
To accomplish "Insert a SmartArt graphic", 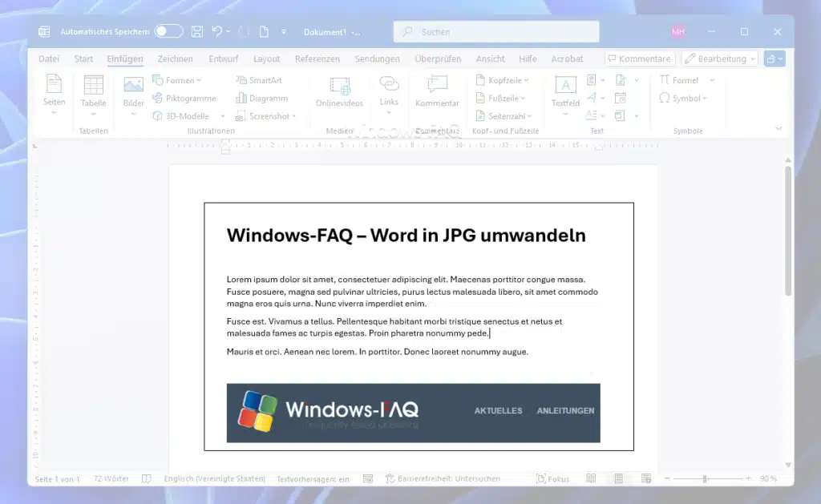I will pyautogui.click(x=259, y=80).
